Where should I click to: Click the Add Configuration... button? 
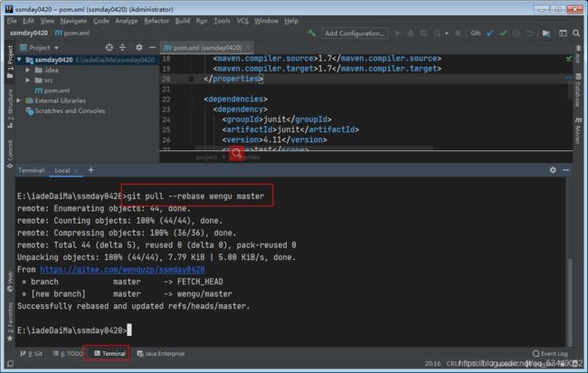[x=355, y=33]
